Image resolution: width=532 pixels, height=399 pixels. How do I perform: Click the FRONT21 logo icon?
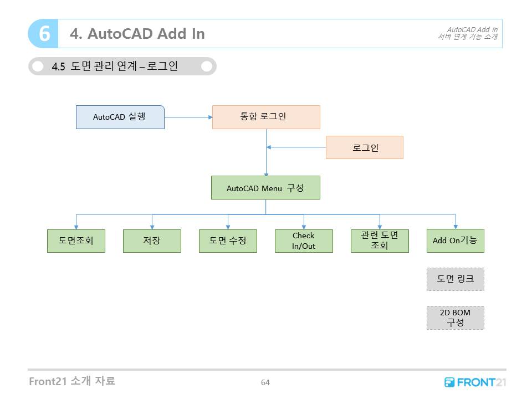pos(449,382)
